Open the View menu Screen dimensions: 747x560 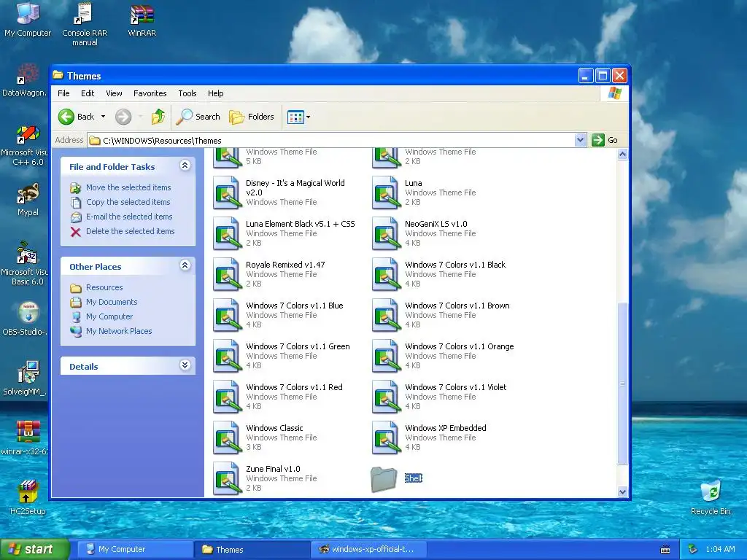click(114, 93)
